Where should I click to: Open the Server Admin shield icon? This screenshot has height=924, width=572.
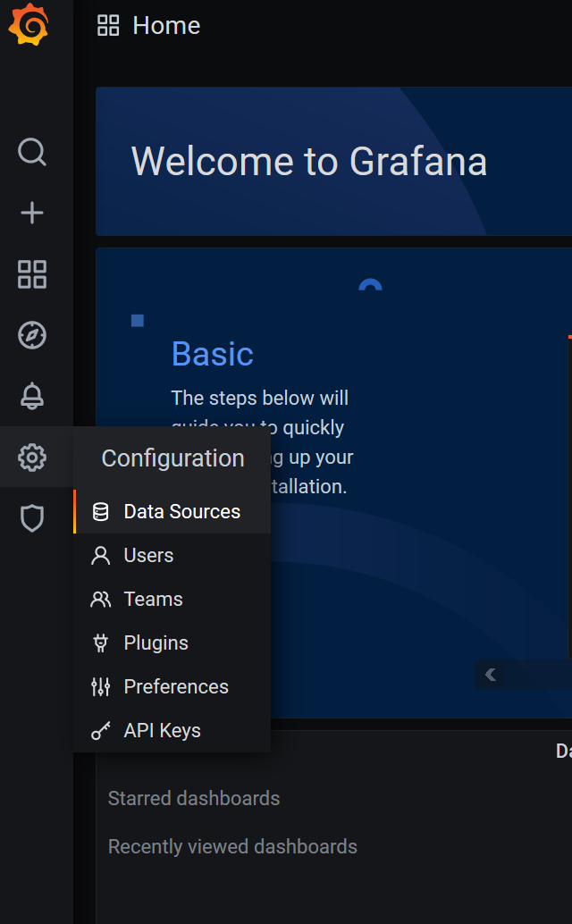coord(32,518)
